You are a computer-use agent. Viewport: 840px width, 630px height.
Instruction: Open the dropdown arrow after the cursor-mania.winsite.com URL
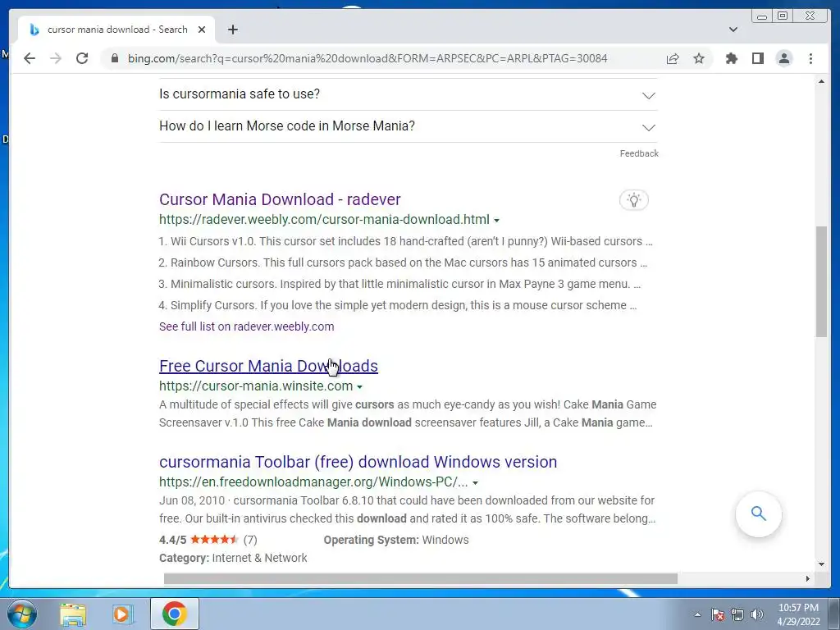coord(359,387)
